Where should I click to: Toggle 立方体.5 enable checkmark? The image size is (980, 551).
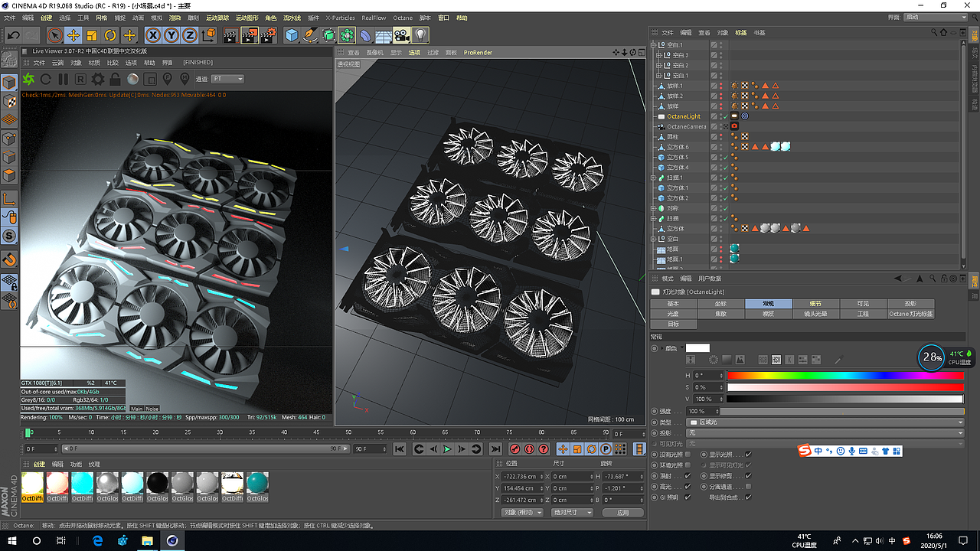(x=725, y=157)
